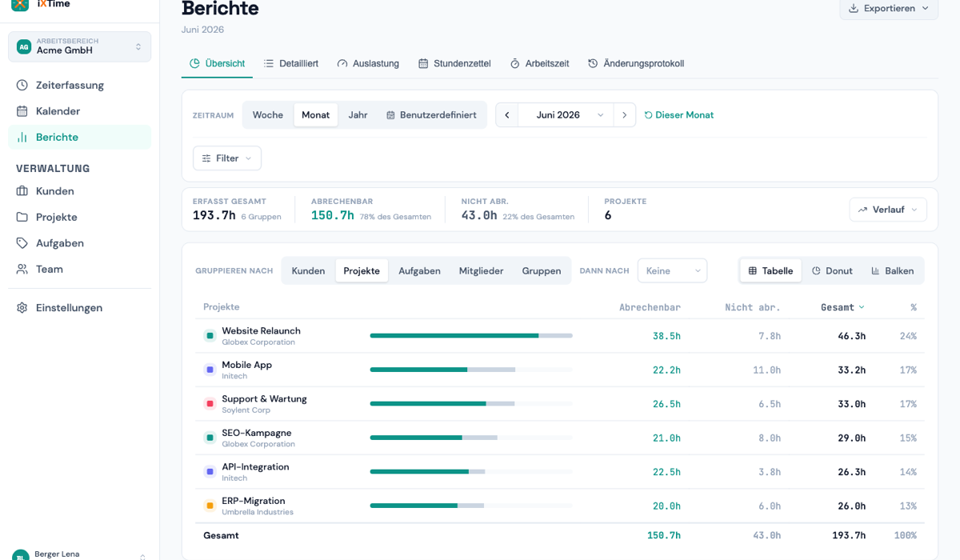The width and height of the screenshot is (960, 560).
Task: Go to previous month arrow
Action: pos(506,115)
